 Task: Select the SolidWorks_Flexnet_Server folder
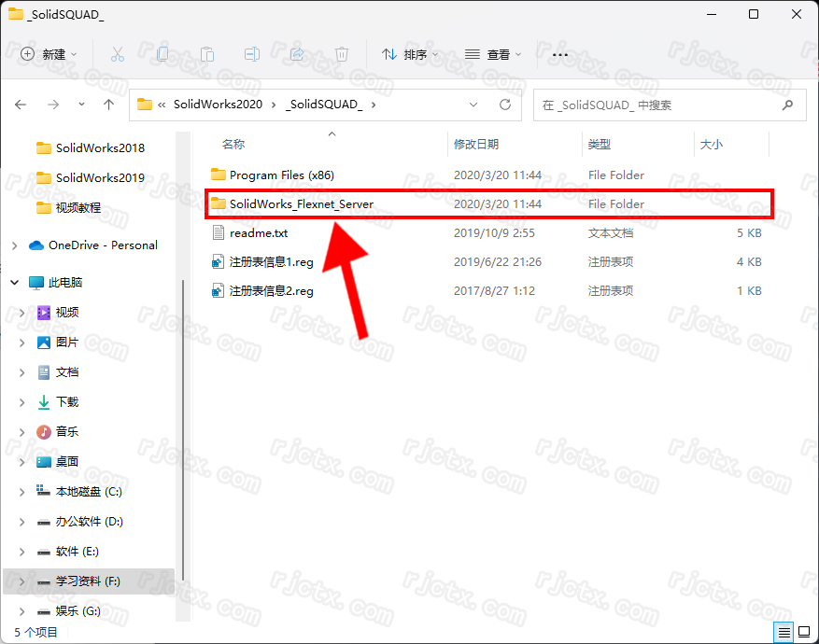[x=301, y=203]
